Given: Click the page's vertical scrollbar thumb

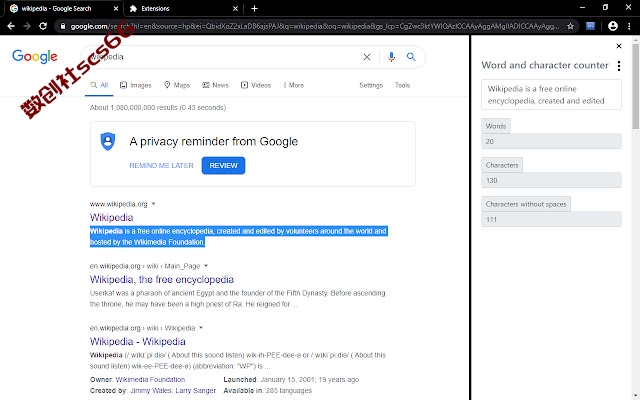Looking at the screenshot, I should pyautogui.click(x=636, y=86).
